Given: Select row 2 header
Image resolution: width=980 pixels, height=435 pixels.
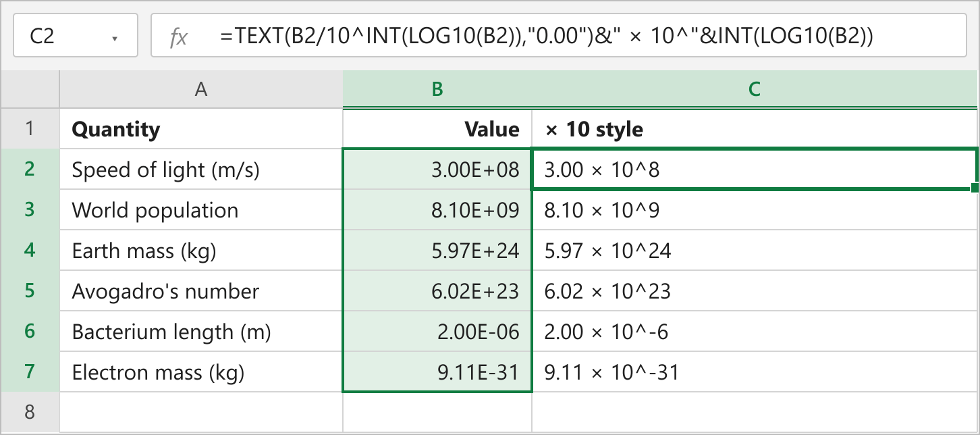Looking at the screenshot, I should click(x=30, y=169).
